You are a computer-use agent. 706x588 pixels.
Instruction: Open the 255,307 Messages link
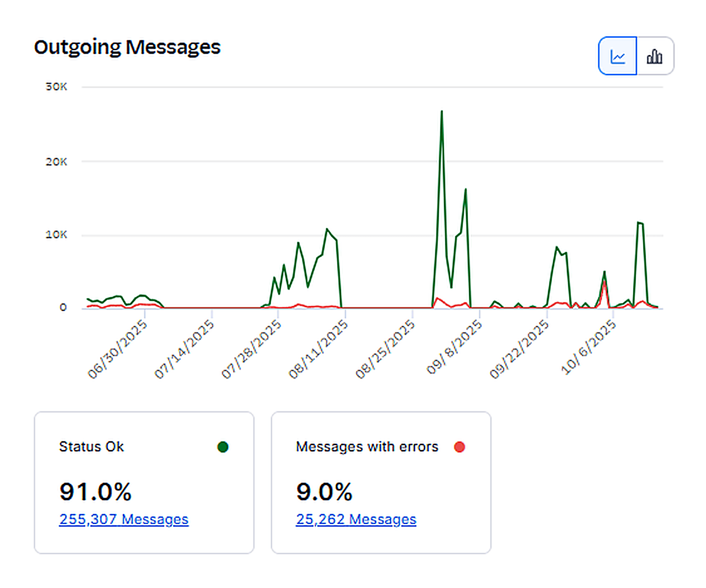coord(124,519)
